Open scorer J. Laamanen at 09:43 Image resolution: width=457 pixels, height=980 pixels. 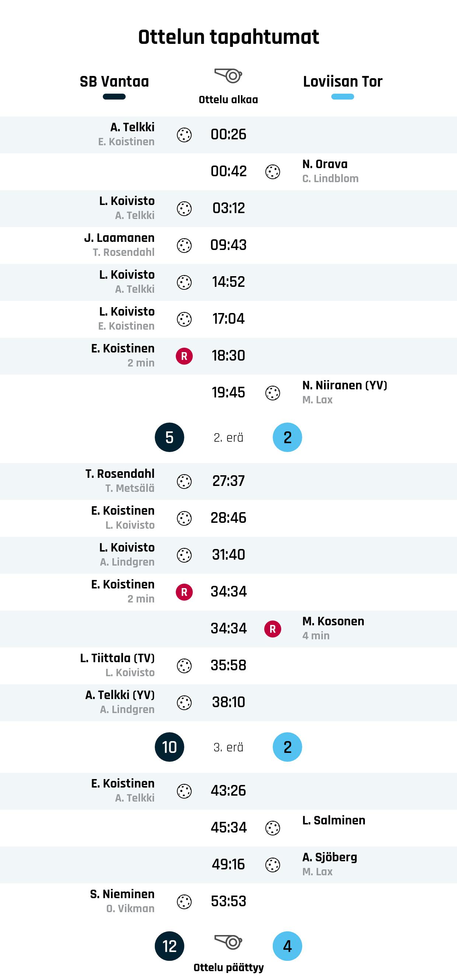click(x=119, y=238)
